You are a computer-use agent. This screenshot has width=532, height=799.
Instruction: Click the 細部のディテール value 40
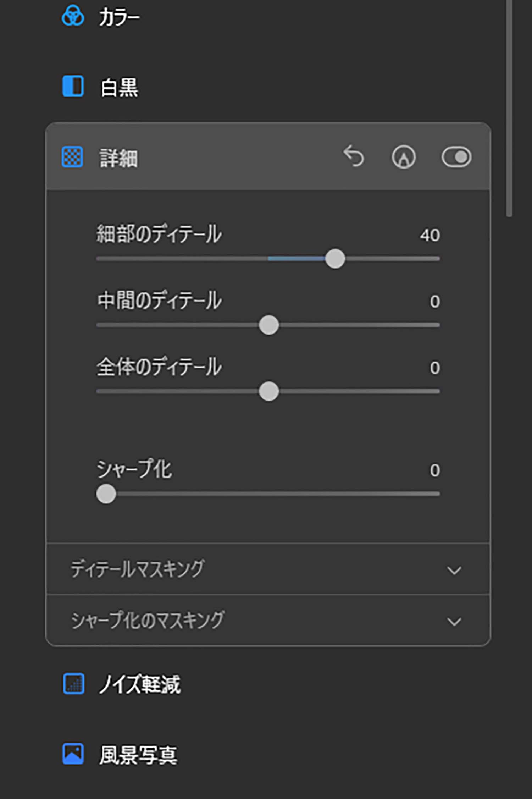coord(430,235)
